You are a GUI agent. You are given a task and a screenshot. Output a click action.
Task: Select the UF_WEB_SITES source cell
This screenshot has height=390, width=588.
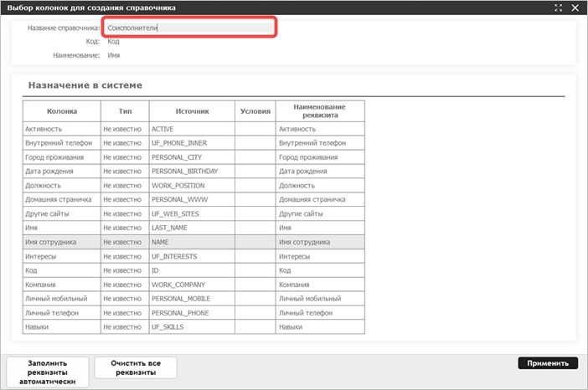(x=192, y=214)
